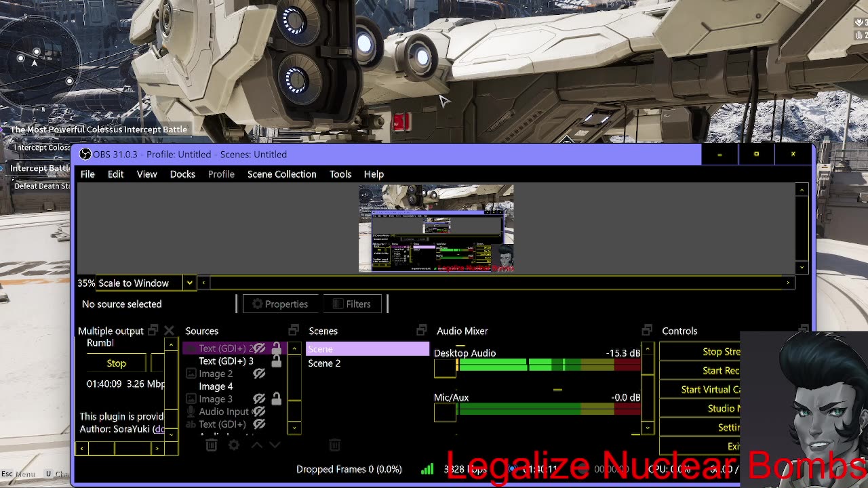
Task: Open the File menu in OBS
Action: (87, 174)
